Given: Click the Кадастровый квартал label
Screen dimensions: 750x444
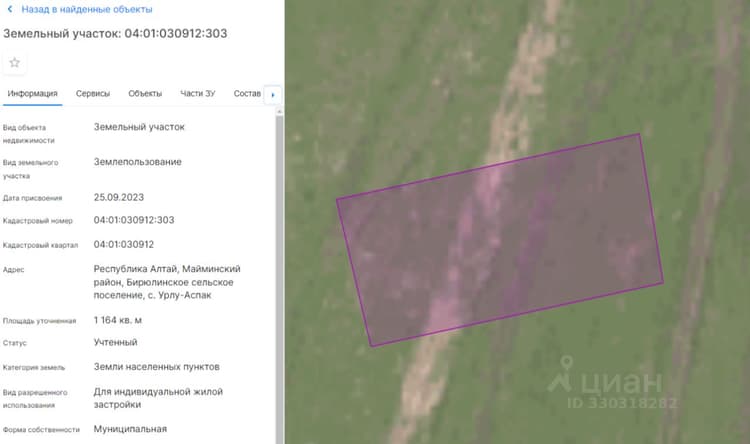Looking at the screenshot, I should point(40,245).
